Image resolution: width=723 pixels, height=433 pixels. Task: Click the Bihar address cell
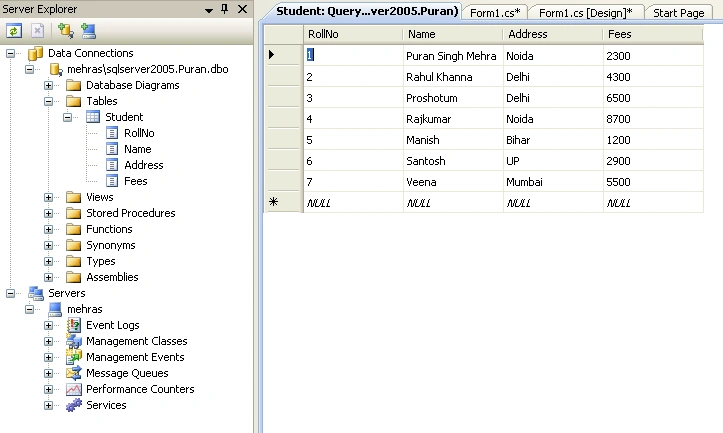point(553,140)
